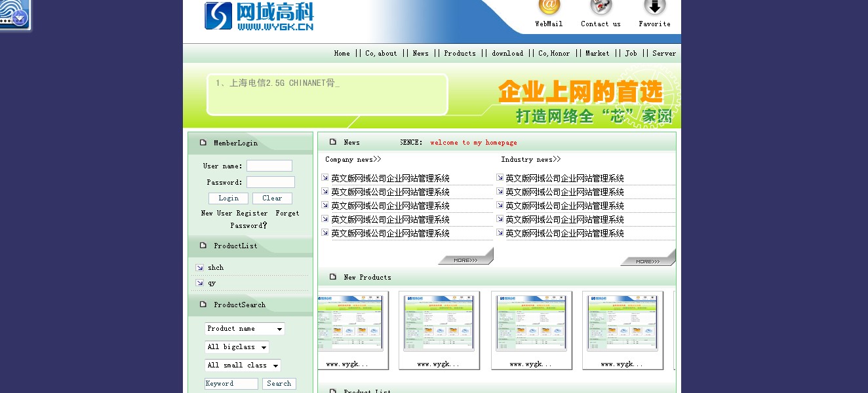Open the WebMail icon in the header

click(549, 7)
